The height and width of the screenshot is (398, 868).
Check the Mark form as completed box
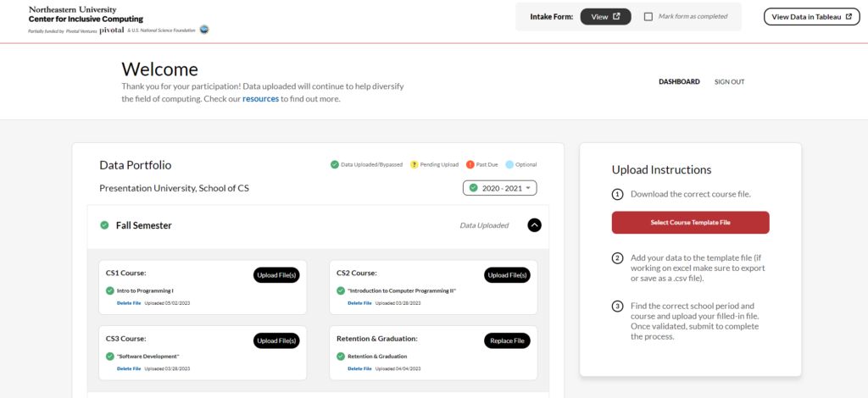(x=648, y=16)
